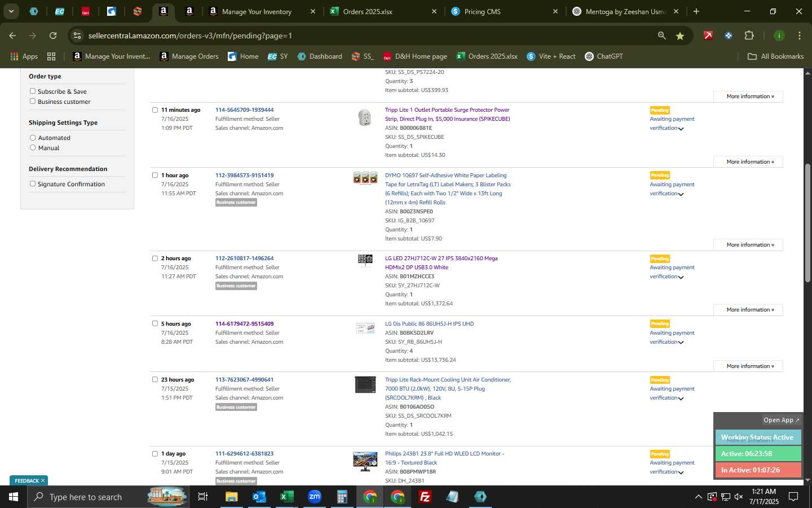Open the Windows notification center
The height and width of the screenshot is (508, 812).
[793, 497]
